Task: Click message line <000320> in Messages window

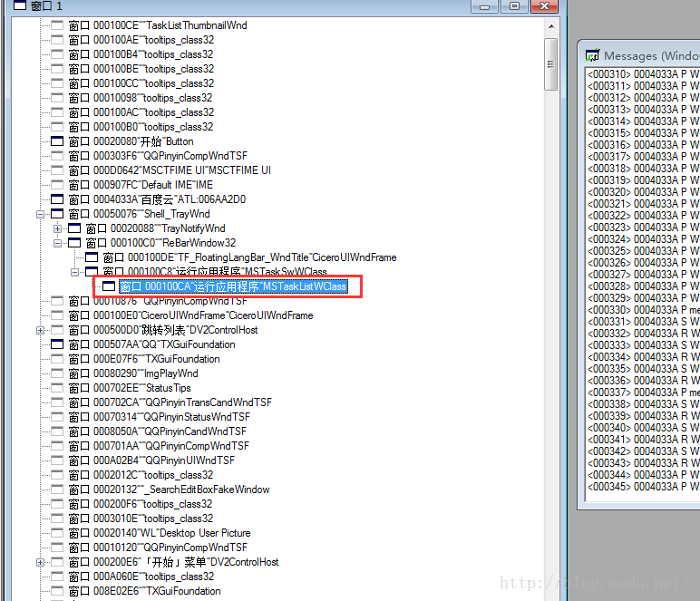Action: click(643, 192)
